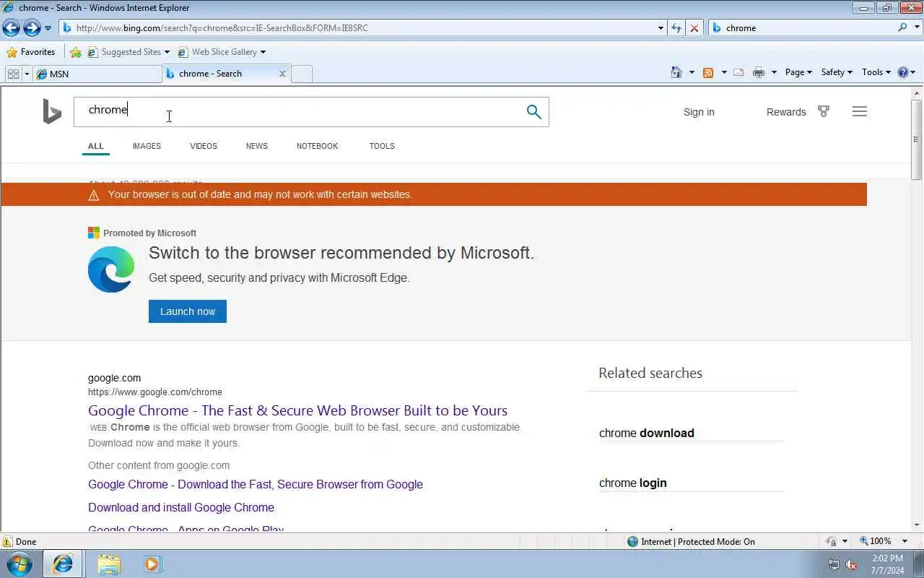The width and height of the screenshot is (924, 578).
Task: Open Google Chrome Download the Fast, Secure Browser link
Action: [x=256, y=484]
